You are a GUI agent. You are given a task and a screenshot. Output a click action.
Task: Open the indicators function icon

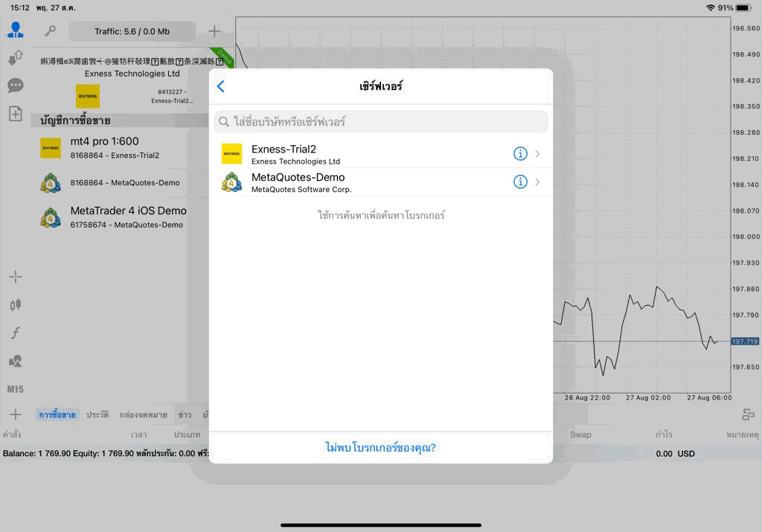16,333
